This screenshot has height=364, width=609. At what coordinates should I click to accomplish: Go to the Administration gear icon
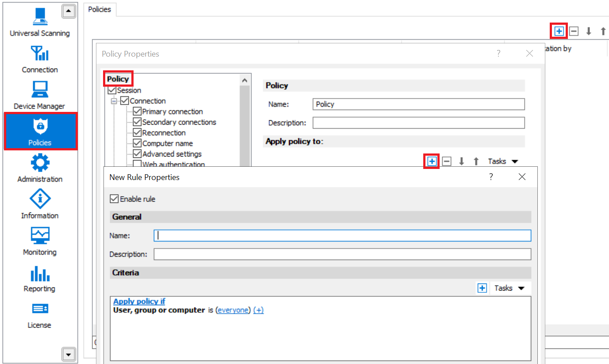[x=40, y=168]
